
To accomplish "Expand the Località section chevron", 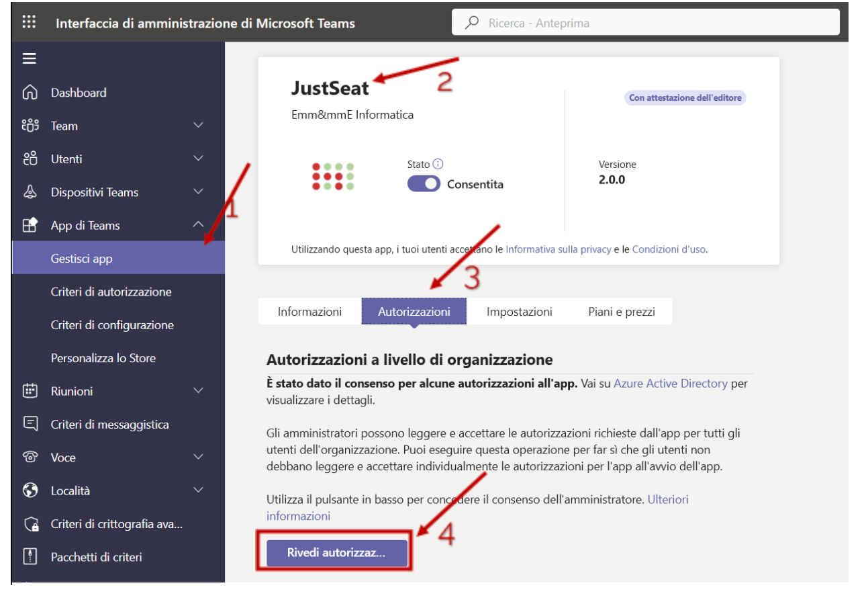I will click(198, 490).
